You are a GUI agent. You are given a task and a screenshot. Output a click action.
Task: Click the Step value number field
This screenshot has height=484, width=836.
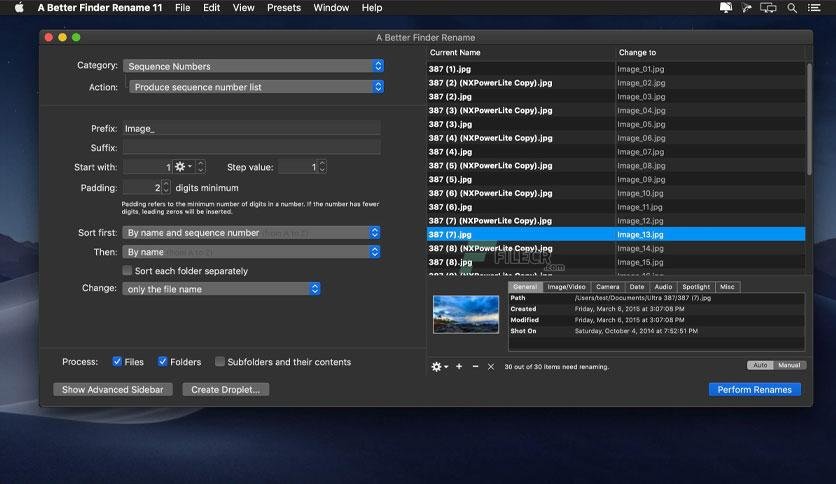coord(298,167)
